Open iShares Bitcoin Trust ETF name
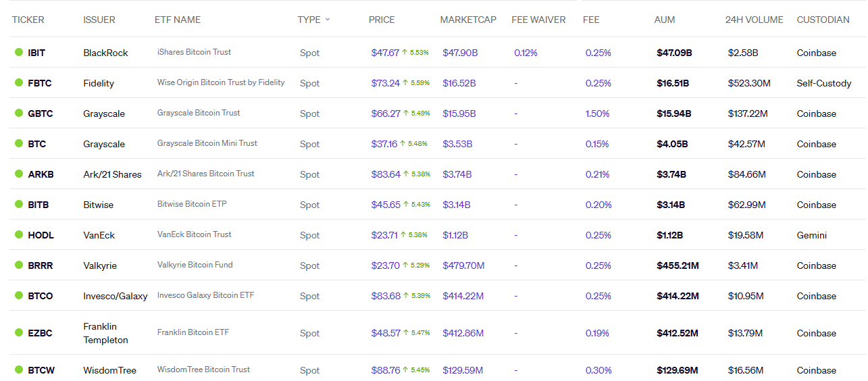Screen dimensions: 868x381 (x=194, y=52)
